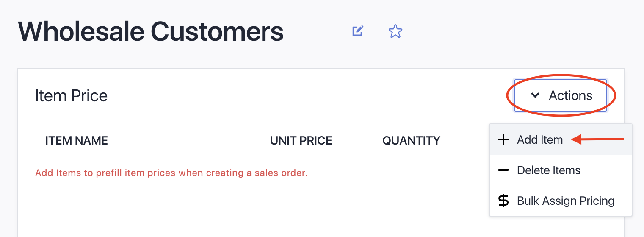
Task: Click the QUANTITY column header
Action: pos(411,140)
